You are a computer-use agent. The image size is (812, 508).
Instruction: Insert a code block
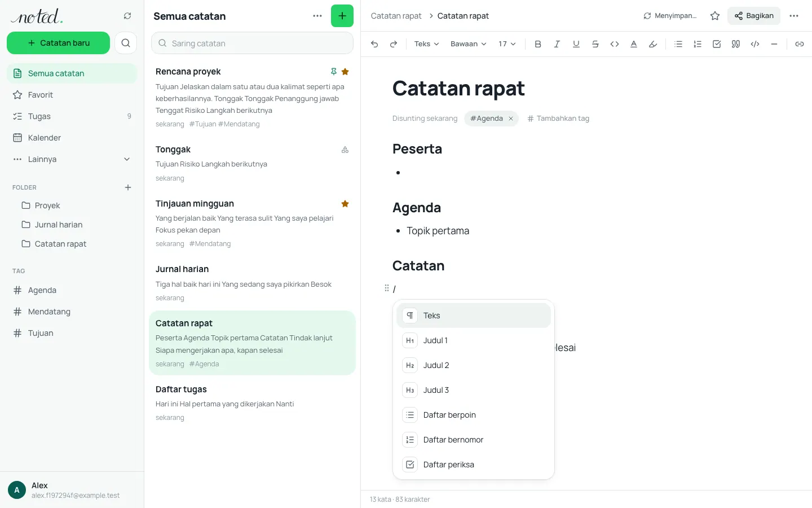tap(755, 44)
